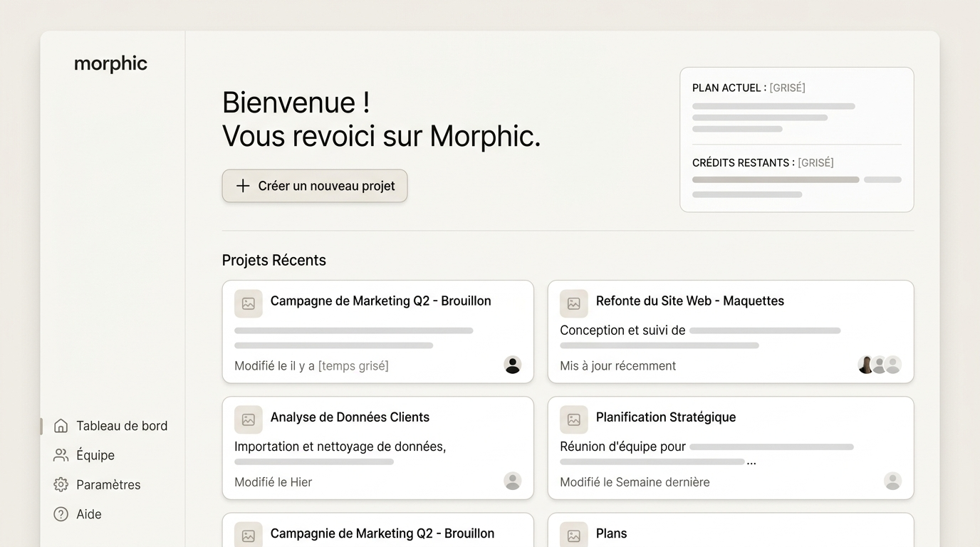Click image icon of Refonte du Site Web card

[574, 303]
